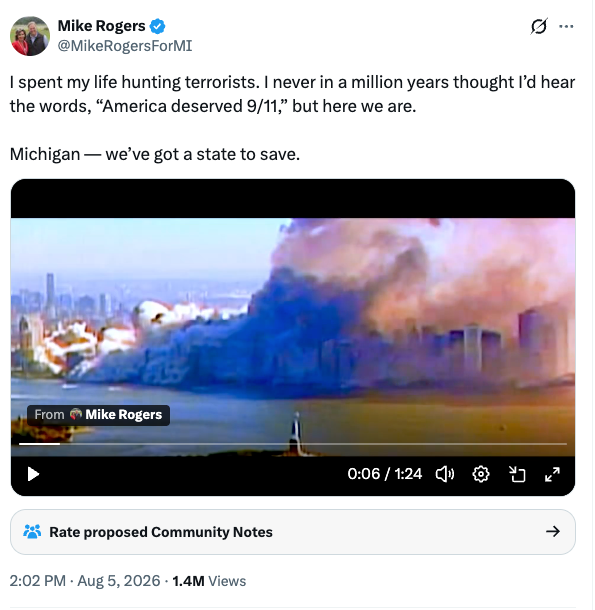Click the From Mike Rogers video label

click(x=98, y=415)
